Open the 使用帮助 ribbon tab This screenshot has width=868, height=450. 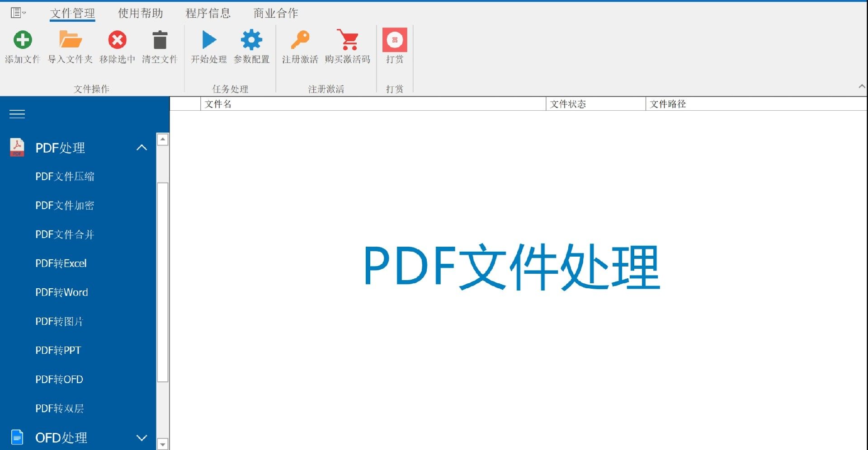140,13
